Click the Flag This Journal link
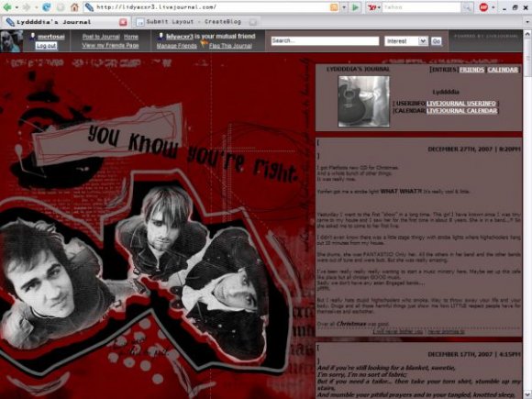 pyautogui.click(x=230, y=46)
